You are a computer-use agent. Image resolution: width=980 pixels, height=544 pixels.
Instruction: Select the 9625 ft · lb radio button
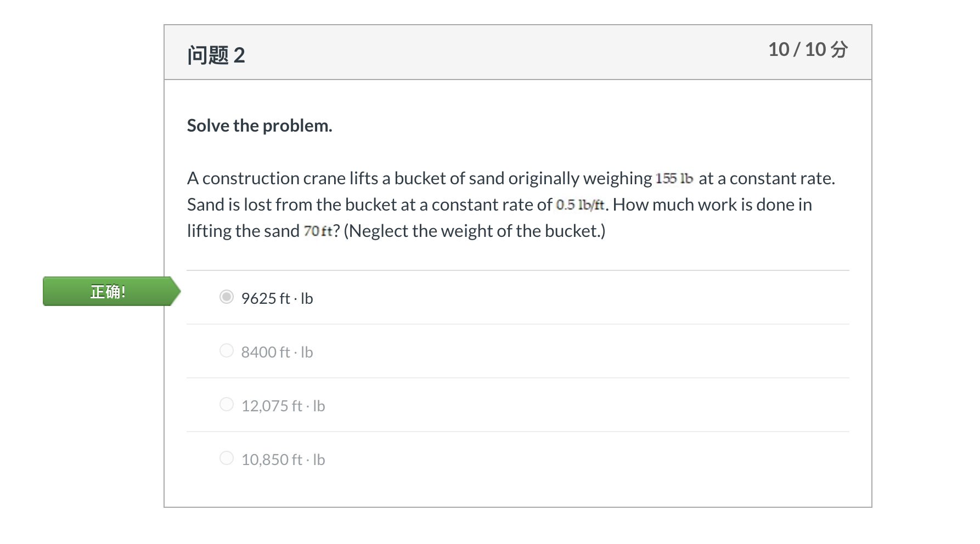point(227,297)
